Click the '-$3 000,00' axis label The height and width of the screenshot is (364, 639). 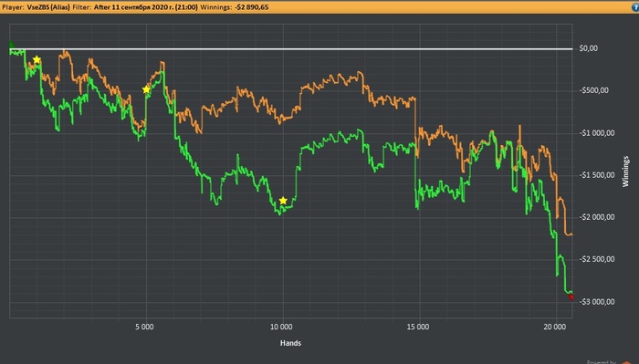click(597, 302)
